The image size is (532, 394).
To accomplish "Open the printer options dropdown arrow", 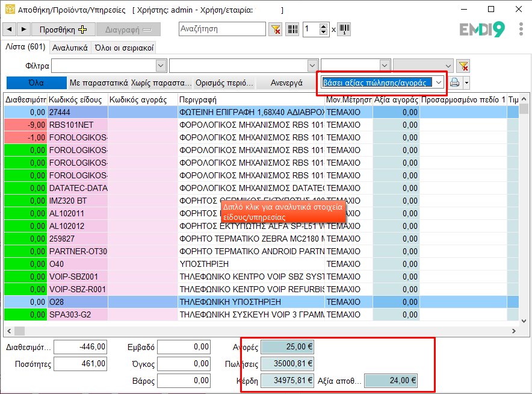I will click(x=466, y=83).
